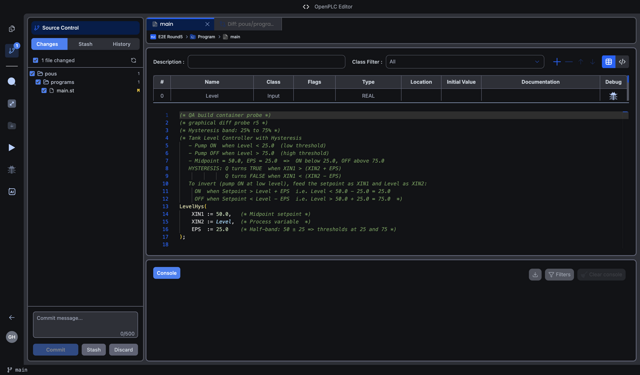Viewport: 640px width, 375px height.
Task: Uncheck the main.st file checkbox
Action: [44, 91]
